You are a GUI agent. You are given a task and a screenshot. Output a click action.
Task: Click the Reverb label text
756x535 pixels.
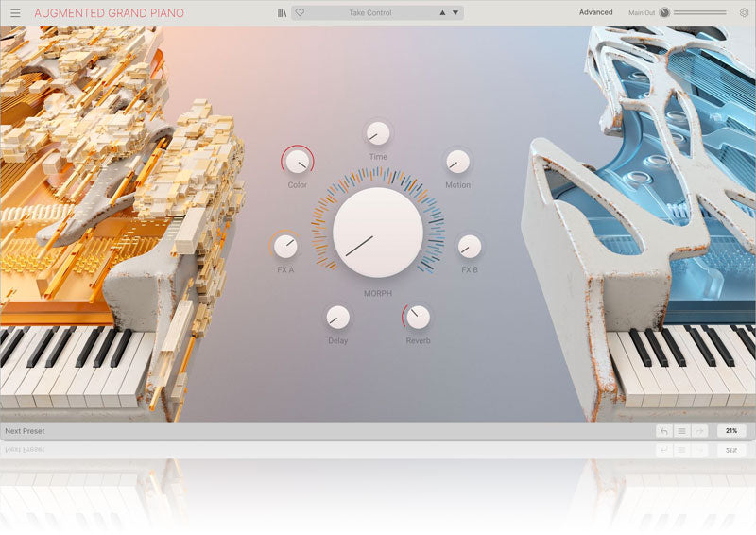pos(418,340)
